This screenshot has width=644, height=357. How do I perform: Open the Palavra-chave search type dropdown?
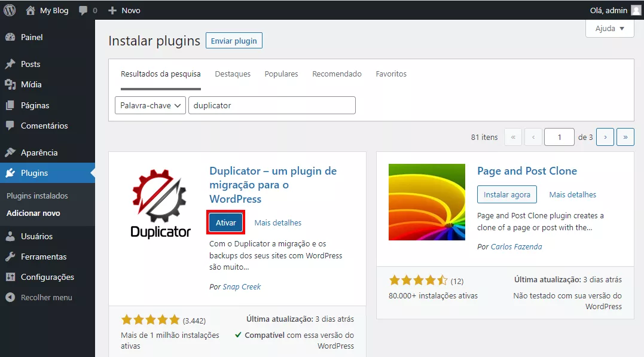150,105
